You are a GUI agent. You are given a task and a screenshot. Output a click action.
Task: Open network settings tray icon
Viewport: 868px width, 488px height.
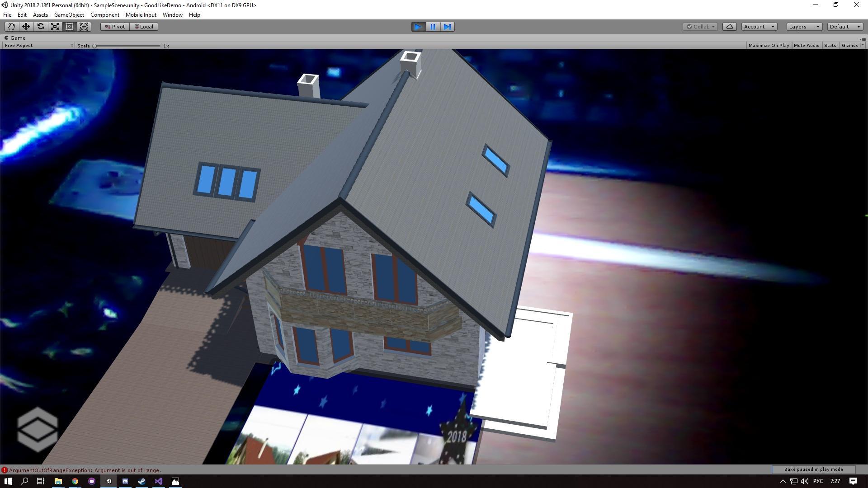(794, 481)
